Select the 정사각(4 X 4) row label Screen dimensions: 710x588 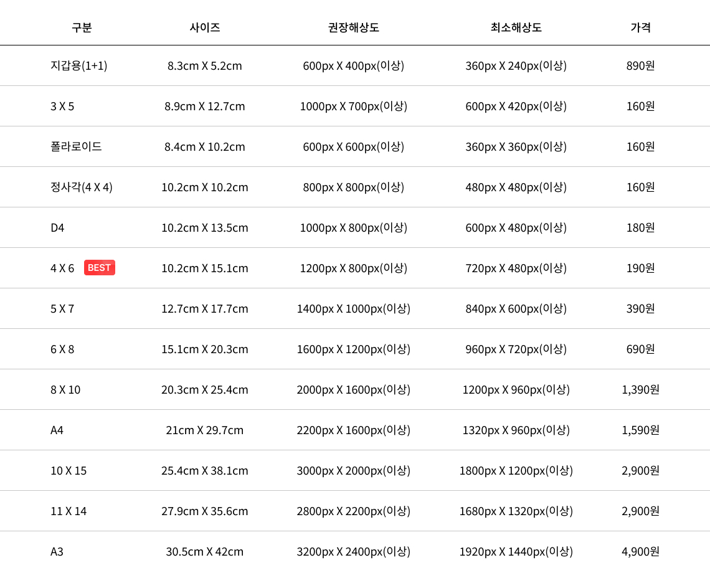[82, 187]
